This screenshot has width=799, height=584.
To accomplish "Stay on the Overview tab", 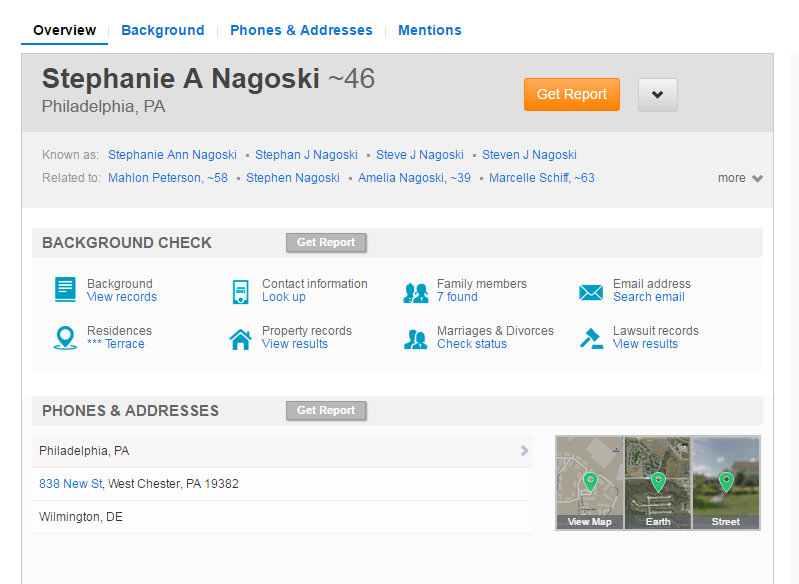I will (64, 30).
